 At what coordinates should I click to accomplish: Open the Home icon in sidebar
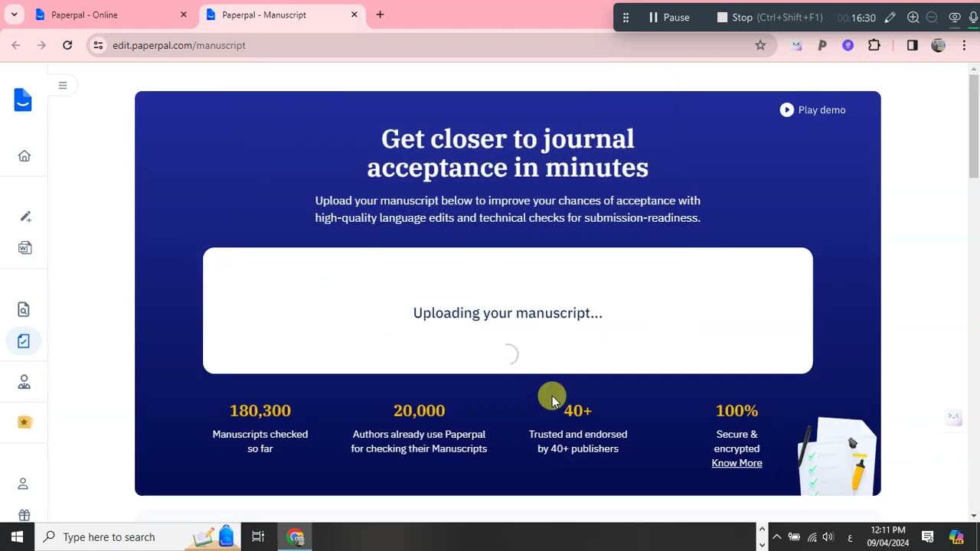tap(24, 156)
